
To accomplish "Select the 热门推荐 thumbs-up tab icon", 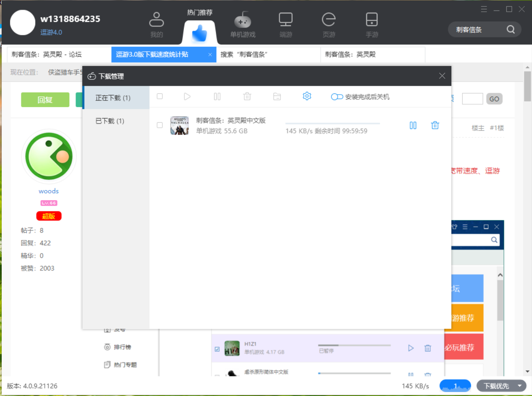I will click(200, 33).
